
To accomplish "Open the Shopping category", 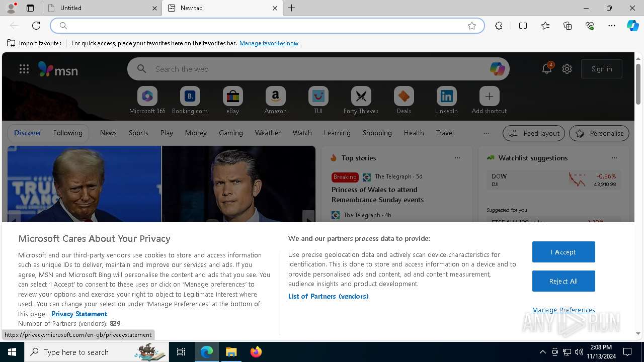I will tap(377, 133).
